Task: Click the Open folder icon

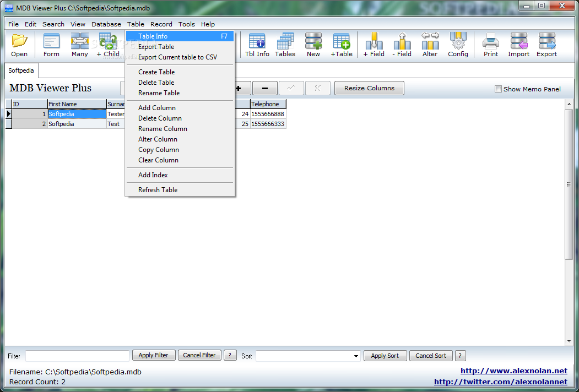Action: [x=19, y=45]
